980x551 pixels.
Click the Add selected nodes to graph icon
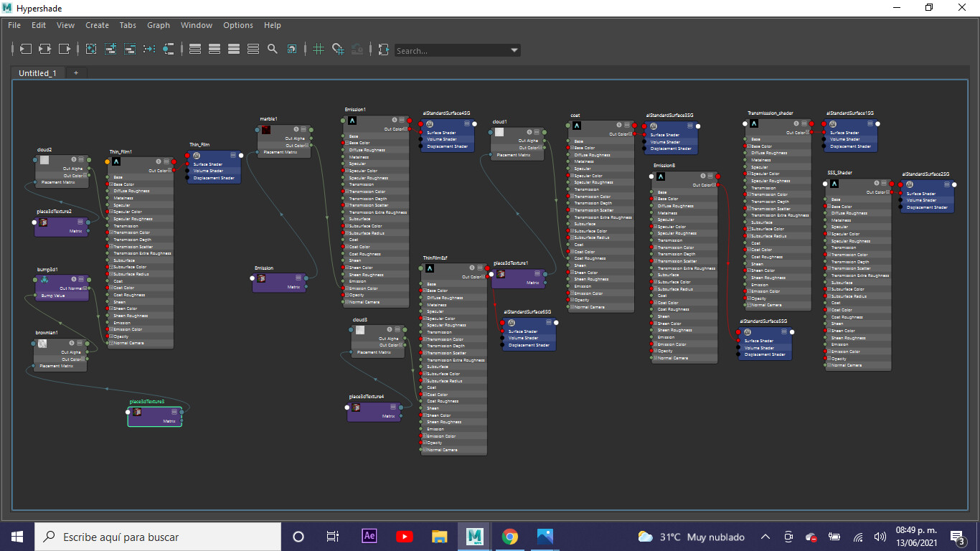tap(110, 49)
